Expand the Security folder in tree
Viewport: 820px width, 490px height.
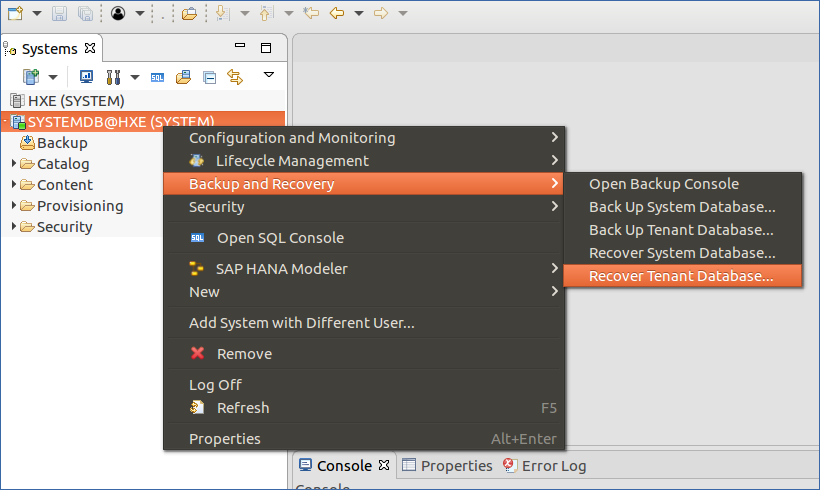(x=14, y=226)
